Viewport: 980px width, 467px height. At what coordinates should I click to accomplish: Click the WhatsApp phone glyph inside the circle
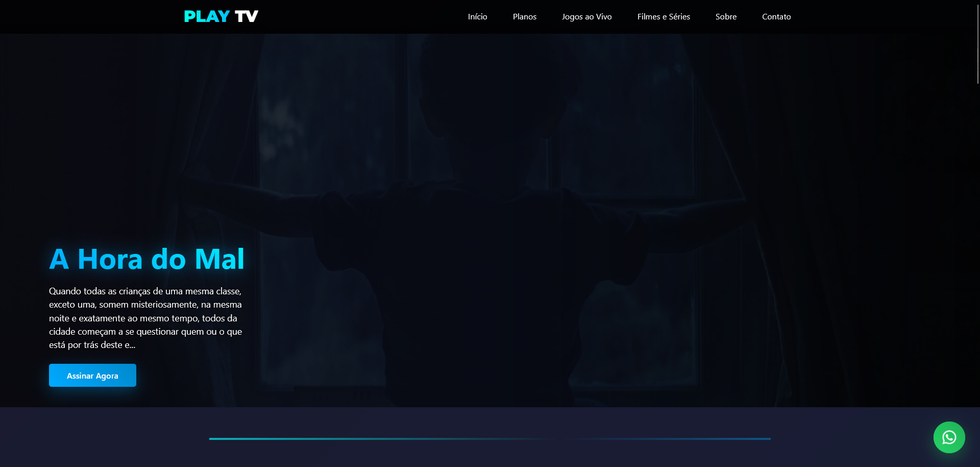[948, 437]
